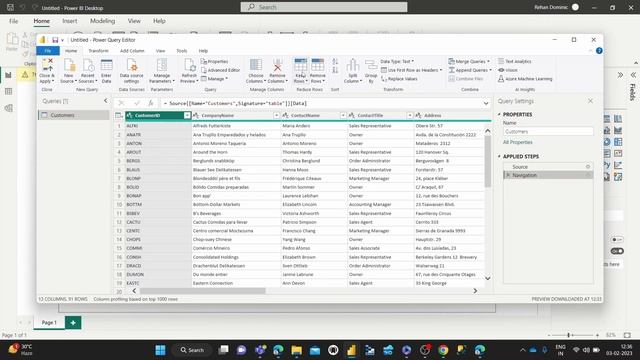Open the ContactTitle column filter dropdown

[x=409, y=116]
